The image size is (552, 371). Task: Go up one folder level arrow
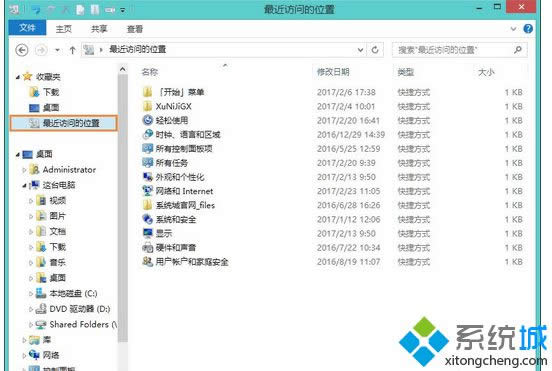72,50
